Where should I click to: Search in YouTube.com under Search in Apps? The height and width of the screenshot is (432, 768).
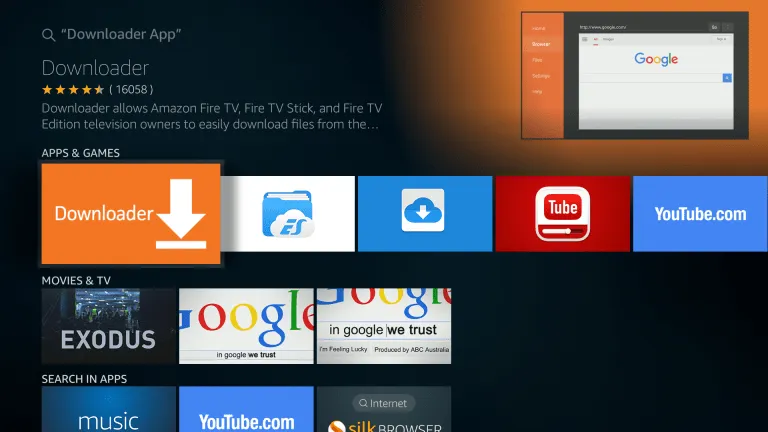(x=246, y=409)
